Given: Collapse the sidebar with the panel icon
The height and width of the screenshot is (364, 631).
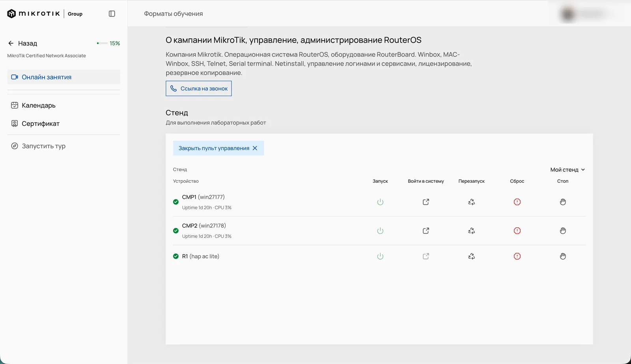Looking at the screenshot, I should (x=112, y=14).
